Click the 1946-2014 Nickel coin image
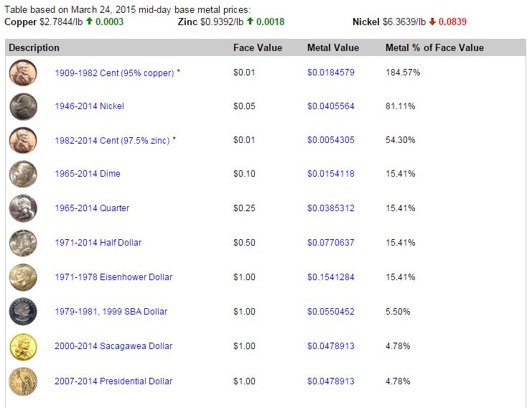 (23, 106)
